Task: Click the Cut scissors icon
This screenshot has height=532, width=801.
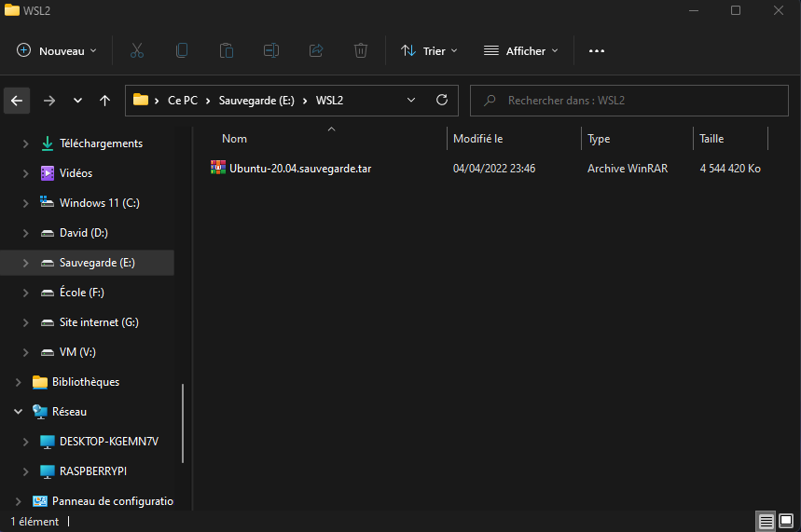Action: click(137, 50)
